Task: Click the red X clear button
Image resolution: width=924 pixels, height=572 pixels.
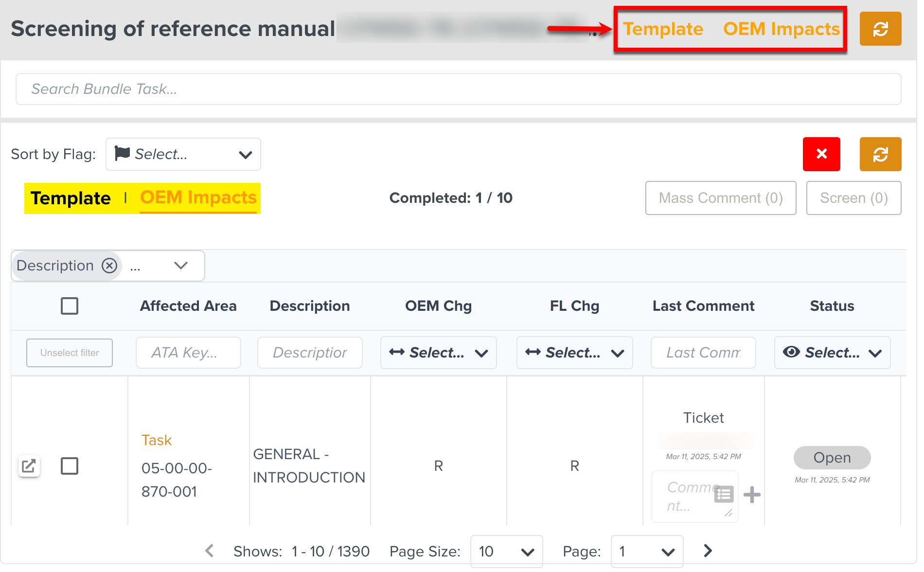Action: pos(821,154)
